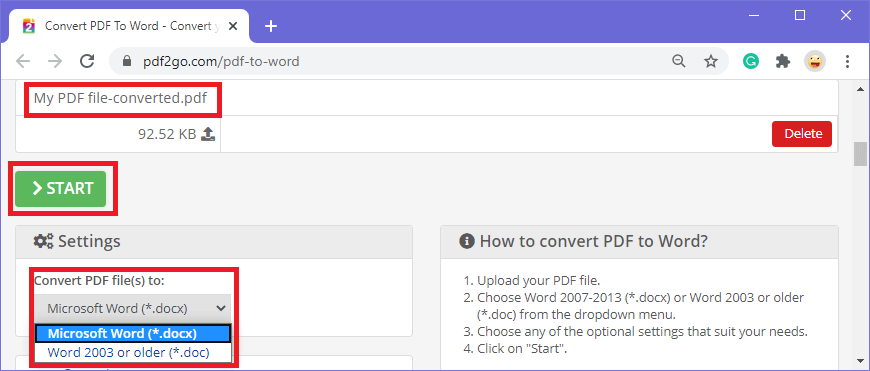This screenshot has height=371, width=870.
Task: Click the My PDF file-converted.pdf filename
Action: pos(120,99)
